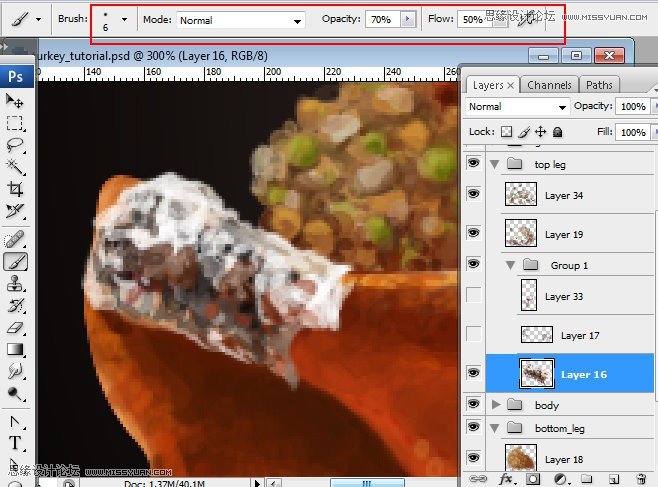This screenshot has height=487, width=658.
Task: Select the Eraser tool
Action: point(15,327)
